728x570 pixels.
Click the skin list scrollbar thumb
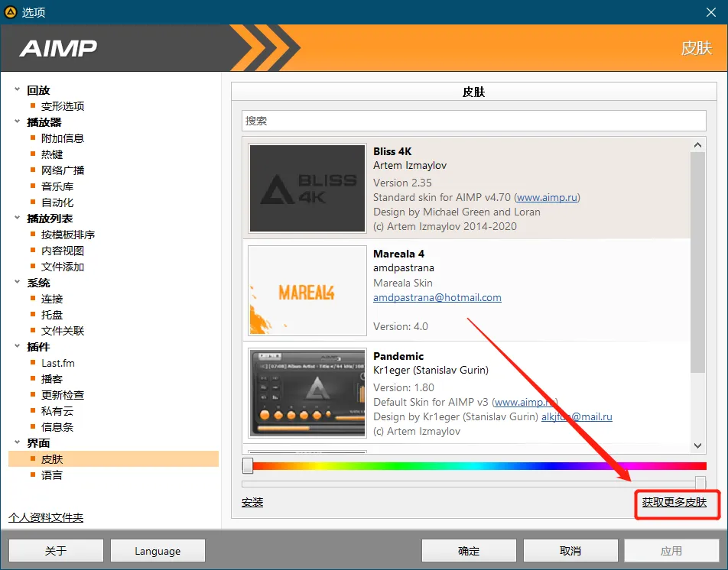[697, 262]
